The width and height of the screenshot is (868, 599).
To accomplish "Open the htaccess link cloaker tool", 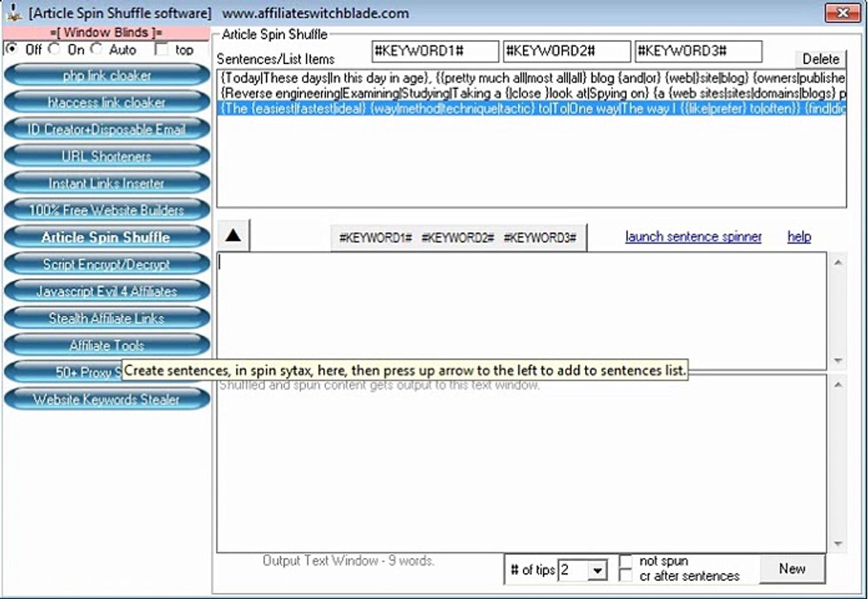I will [x=106, y=102].
